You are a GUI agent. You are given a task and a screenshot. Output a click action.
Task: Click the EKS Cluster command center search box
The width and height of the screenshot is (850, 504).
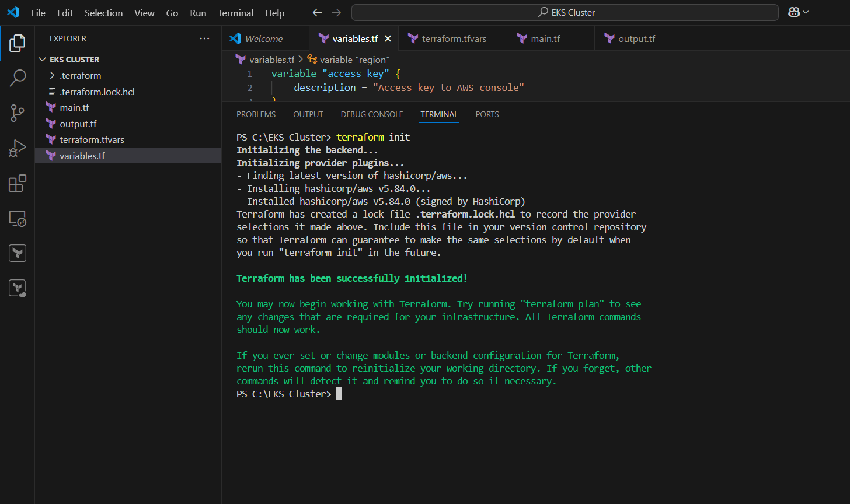point(565,12)
